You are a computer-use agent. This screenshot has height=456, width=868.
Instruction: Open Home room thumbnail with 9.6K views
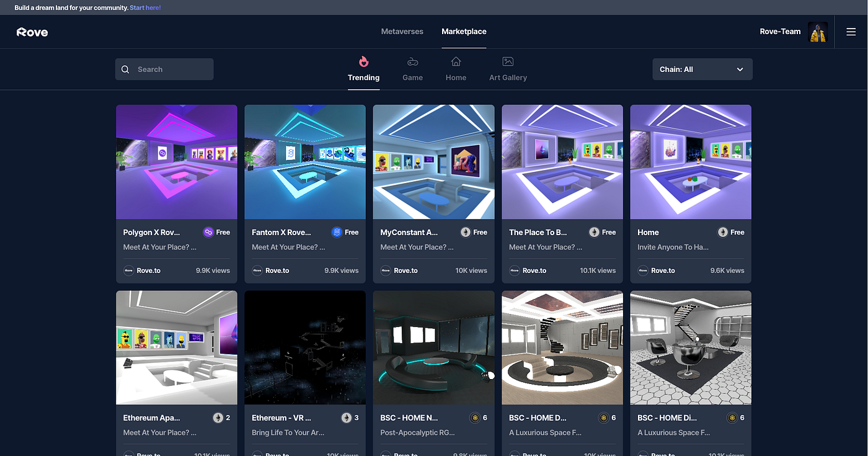pyautogui.click(x=691, y=162)
